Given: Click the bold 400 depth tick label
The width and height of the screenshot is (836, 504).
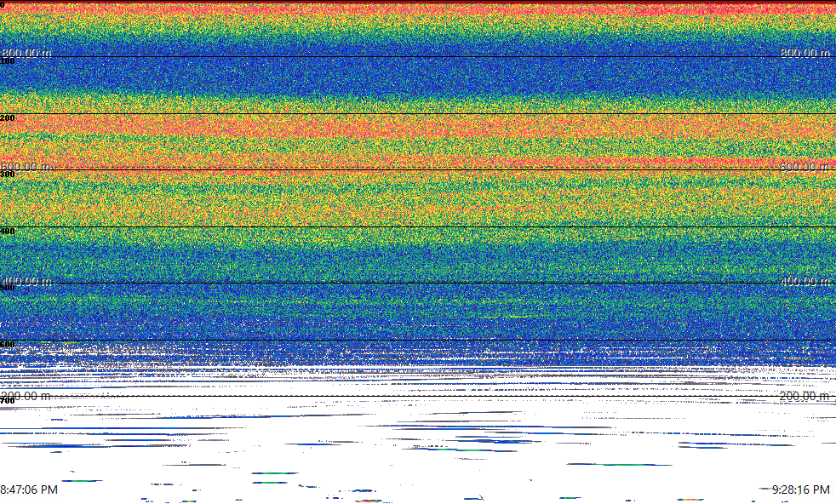Looking at the screenshot, I should point(8,231).
